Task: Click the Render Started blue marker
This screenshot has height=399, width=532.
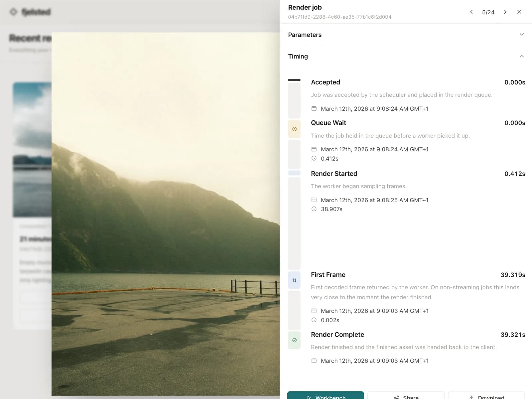Action: click(x=294, y=173)
